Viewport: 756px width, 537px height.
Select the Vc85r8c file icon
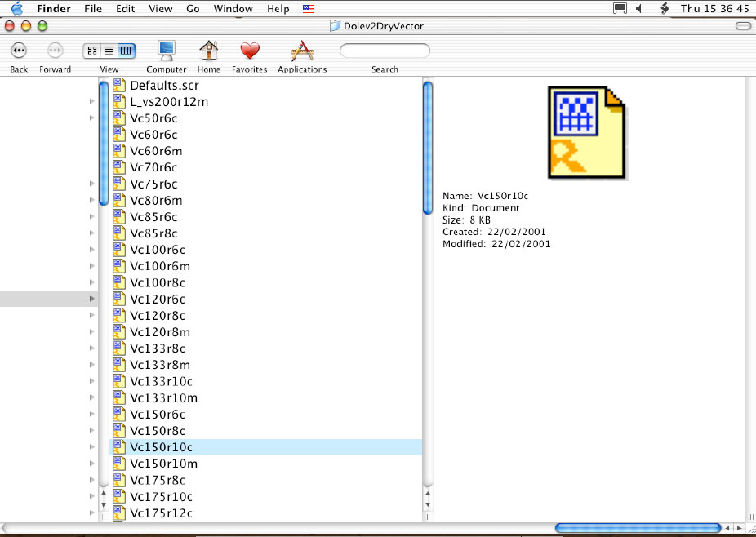[x=119, y=233]
